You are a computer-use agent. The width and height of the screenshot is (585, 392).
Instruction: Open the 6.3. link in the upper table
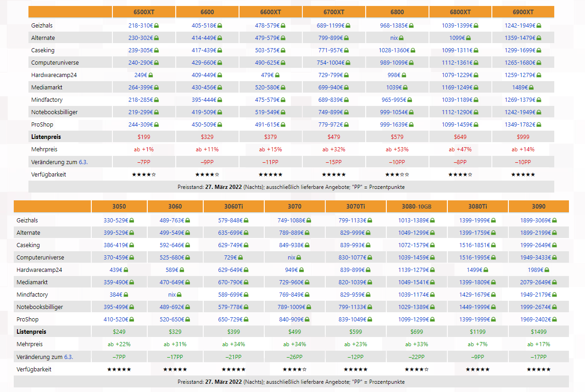[x=83, y=162]
